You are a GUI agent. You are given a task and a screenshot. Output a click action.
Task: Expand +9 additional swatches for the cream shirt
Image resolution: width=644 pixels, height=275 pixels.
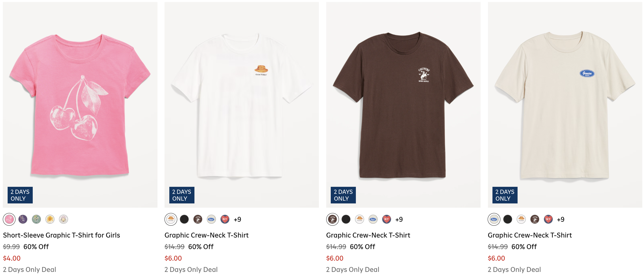[x=561, y=219]
